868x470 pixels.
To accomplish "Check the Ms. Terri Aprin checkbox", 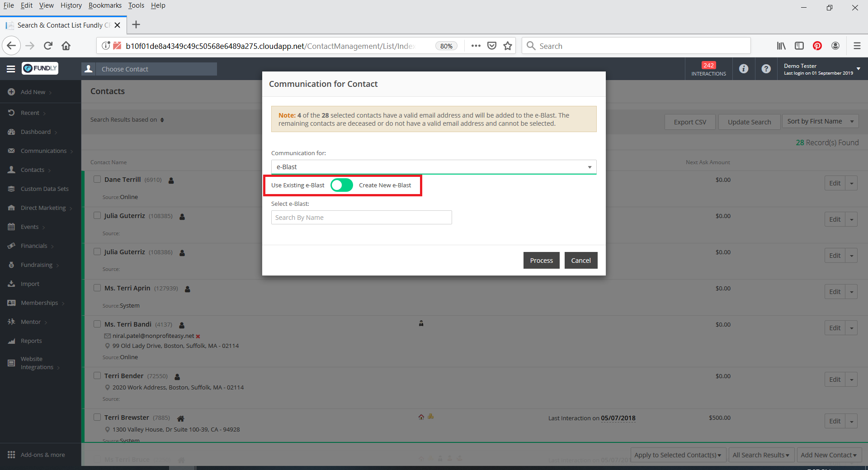I will click(97, 288).
